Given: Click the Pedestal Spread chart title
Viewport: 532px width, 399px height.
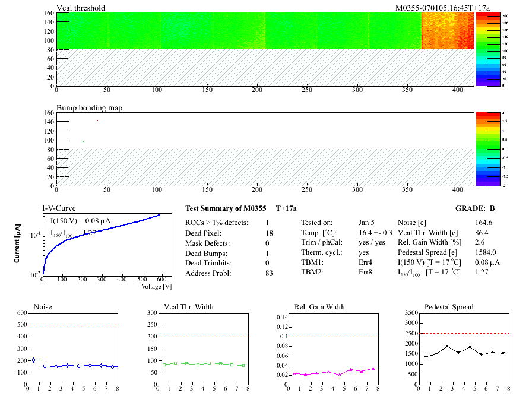Looking at the screenshot, I should coord(449,307).
